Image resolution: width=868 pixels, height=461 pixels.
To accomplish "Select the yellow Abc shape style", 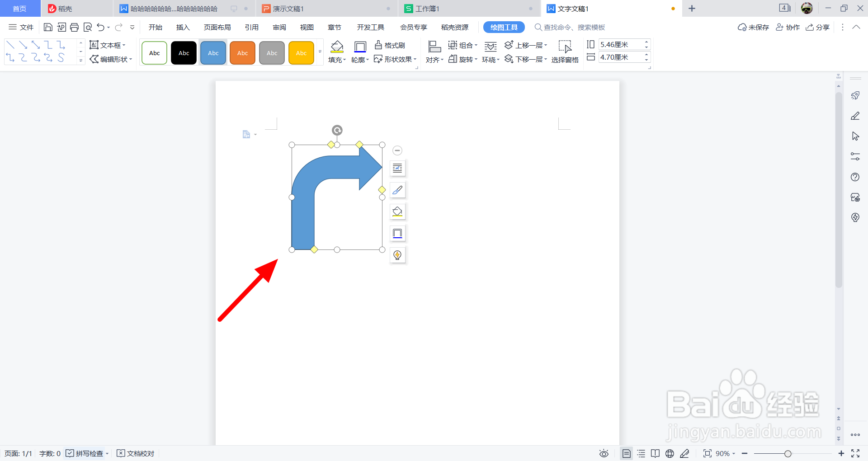I will [302, 53].
